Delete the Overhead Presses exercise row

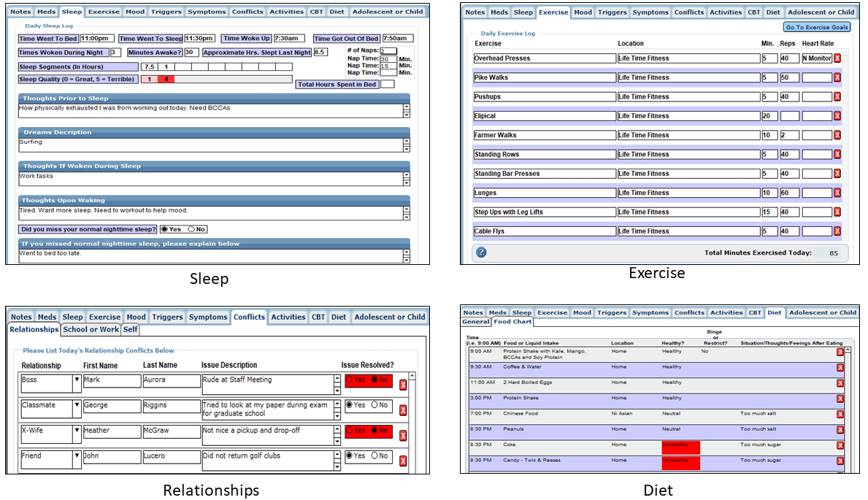click(837, 58)
